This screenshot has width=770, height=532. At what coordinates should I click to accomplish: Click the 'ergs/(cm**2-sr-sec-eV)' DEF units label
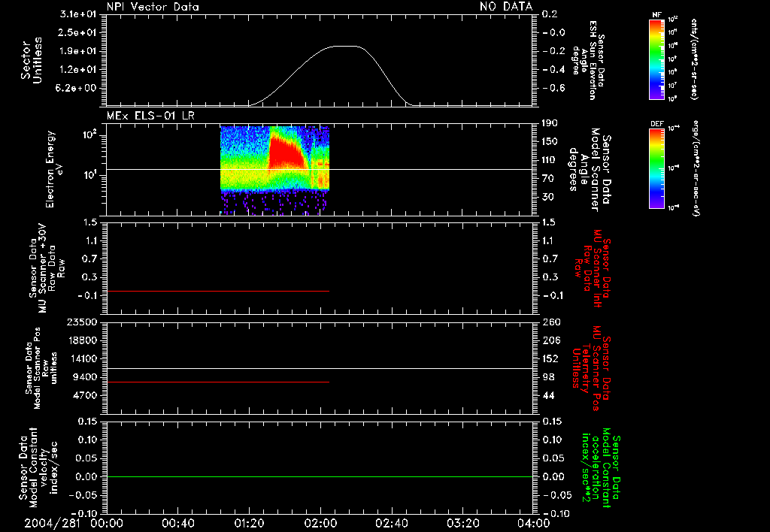696,168
